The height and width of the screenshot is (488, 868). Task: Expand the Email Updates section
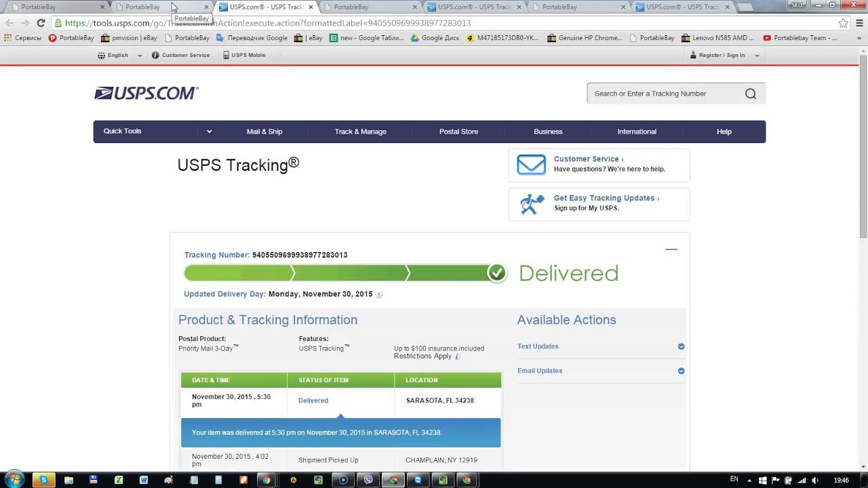coord(682,371)
